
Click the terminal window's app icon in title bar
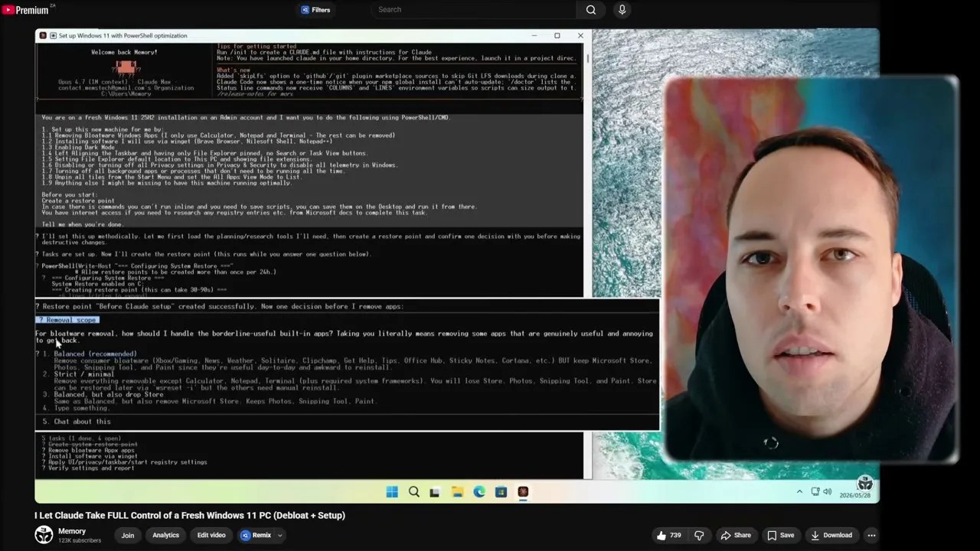pos(43,36)
